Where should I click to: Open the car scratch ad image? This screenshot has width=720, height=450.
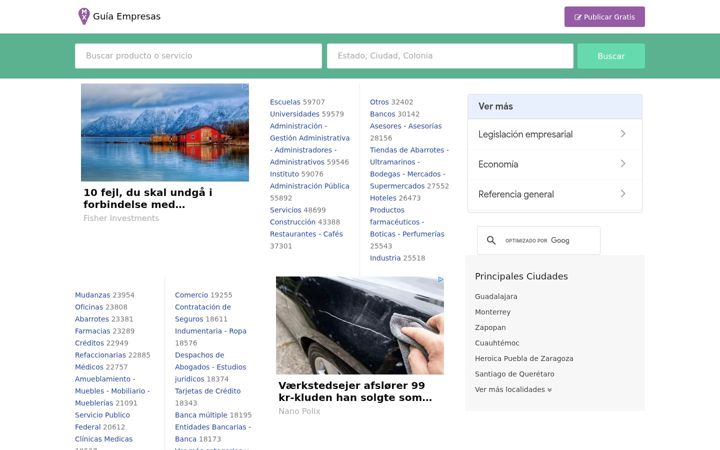tap(360, 325)
